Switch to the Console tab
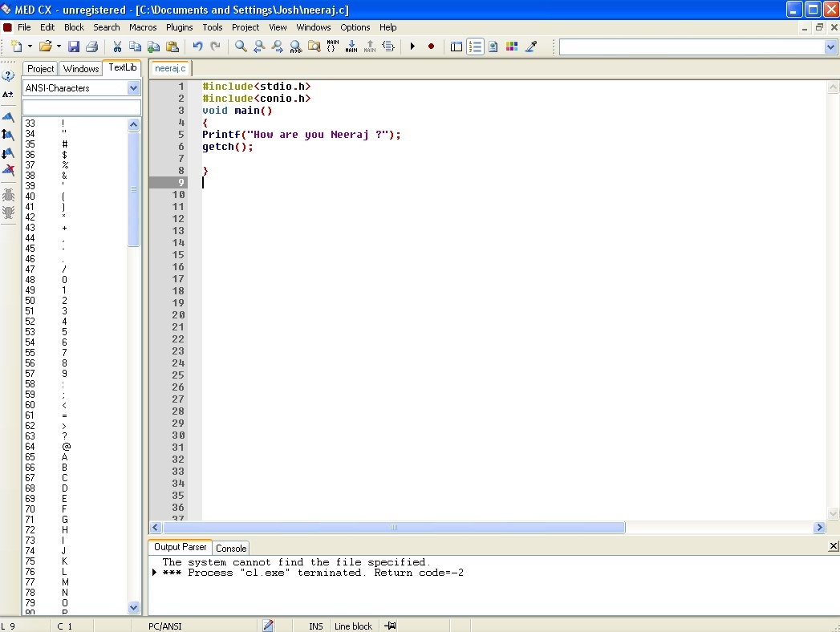This screenshot has width=840, height=632. (x=231, y=548)
